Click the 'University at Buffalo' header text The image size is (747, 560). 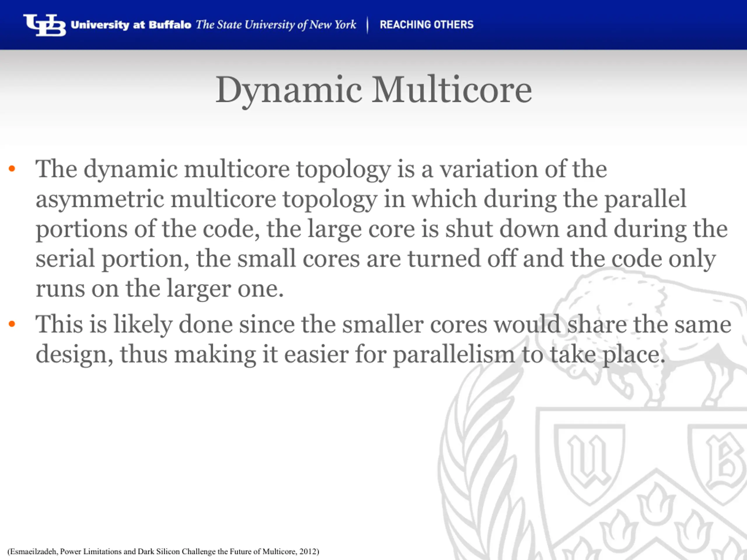tap(131, 25)
